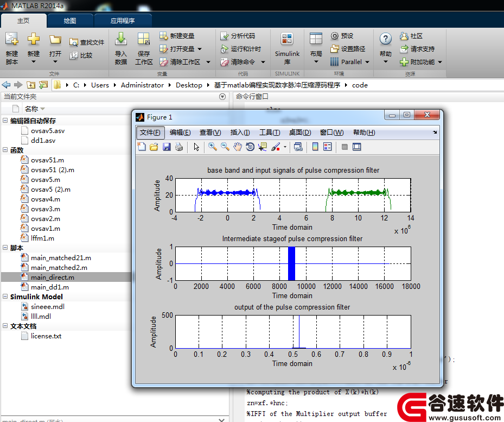The width and height of the screenshot is (504, 422).
Task: Click 查找文件 (Find Files)
Action: (x=87, y=42)
